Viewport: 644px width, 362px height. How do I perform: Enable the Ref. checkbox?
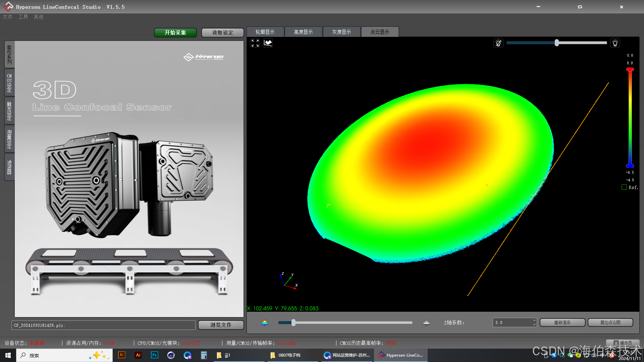point(624,187)
